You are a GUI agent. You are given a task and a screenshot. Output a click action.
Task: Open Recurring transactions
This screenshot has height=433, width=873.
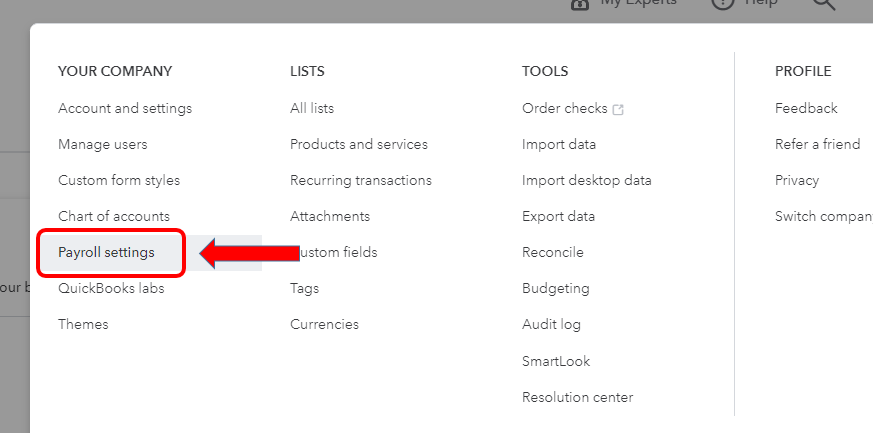coord(361,180)
